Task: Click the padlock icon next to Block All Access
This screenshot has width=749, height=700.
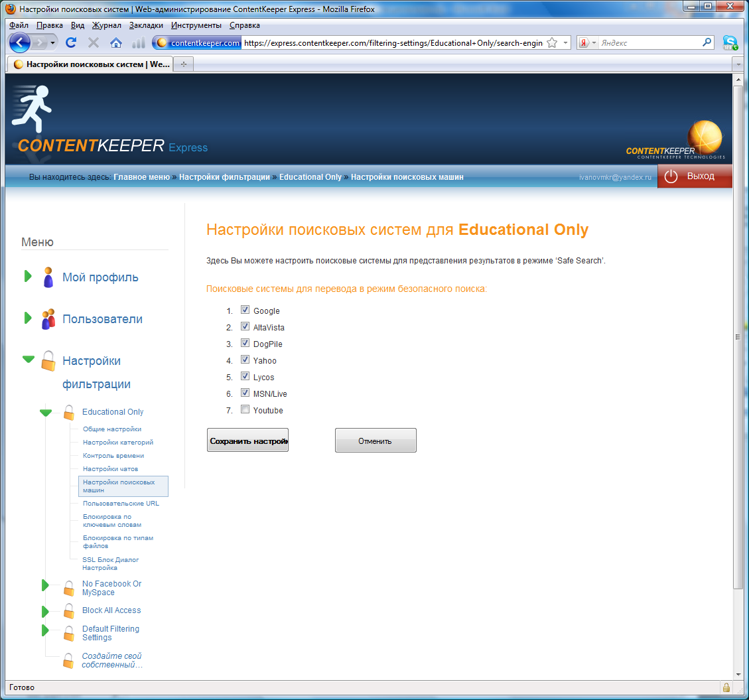Action: [69, 610]
